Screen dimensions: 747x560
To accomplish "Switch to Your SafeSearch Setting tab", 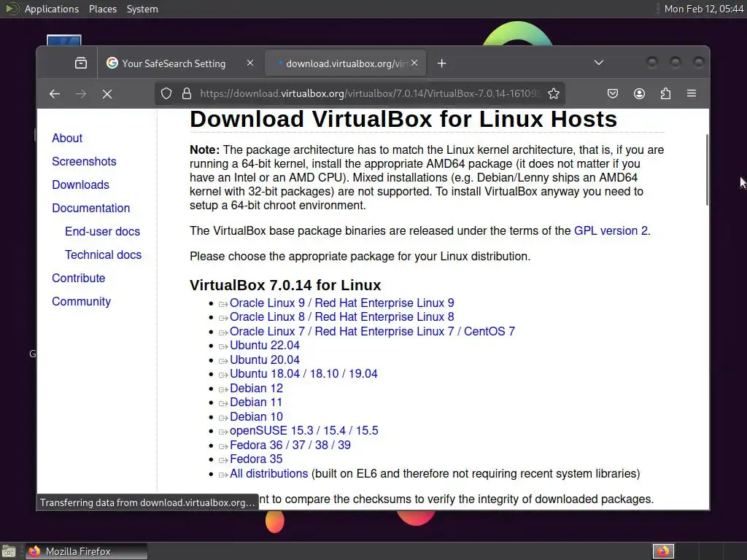I will 181,63.
